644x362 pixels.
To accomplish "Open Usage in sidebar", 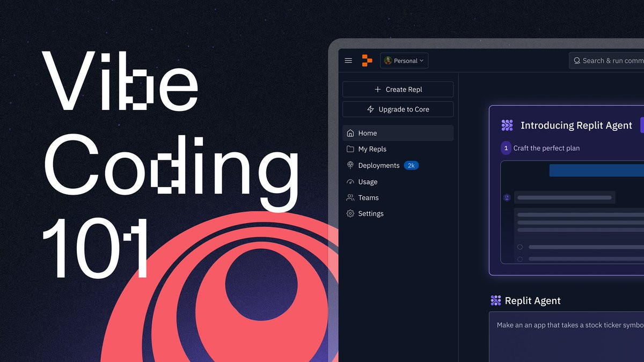I will click(398, 182).
